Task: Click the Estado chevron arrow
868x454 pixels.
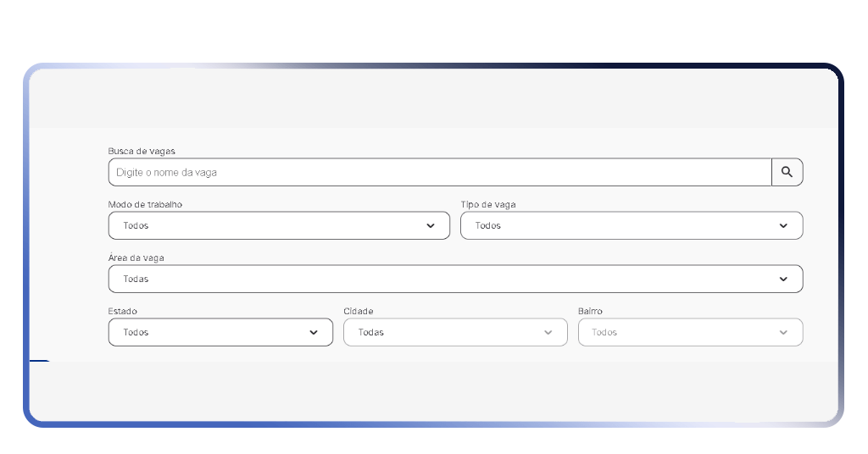Action: tap(314, 333)
